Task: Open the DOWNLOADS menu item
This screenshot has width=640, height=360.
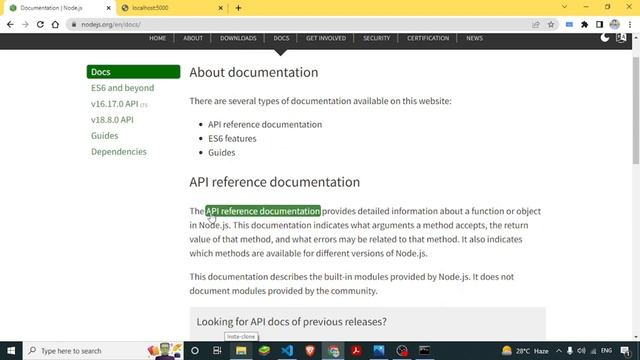Action: [238, 38]
